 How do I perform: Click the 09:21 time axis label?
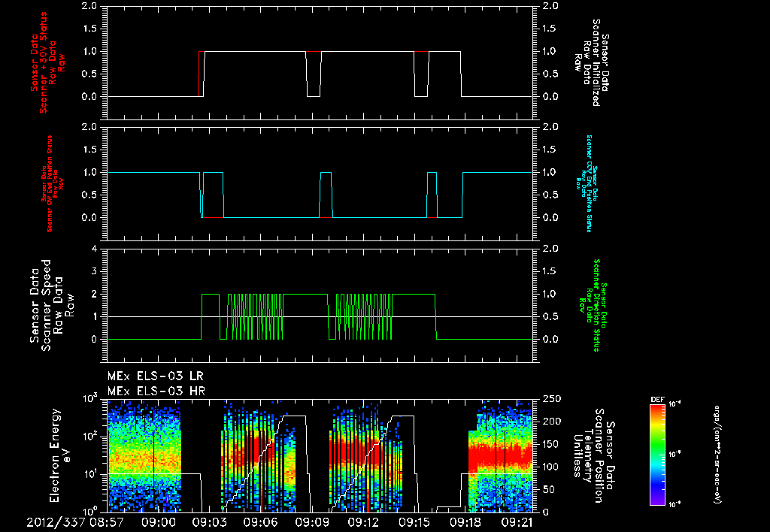pos(517,523)
